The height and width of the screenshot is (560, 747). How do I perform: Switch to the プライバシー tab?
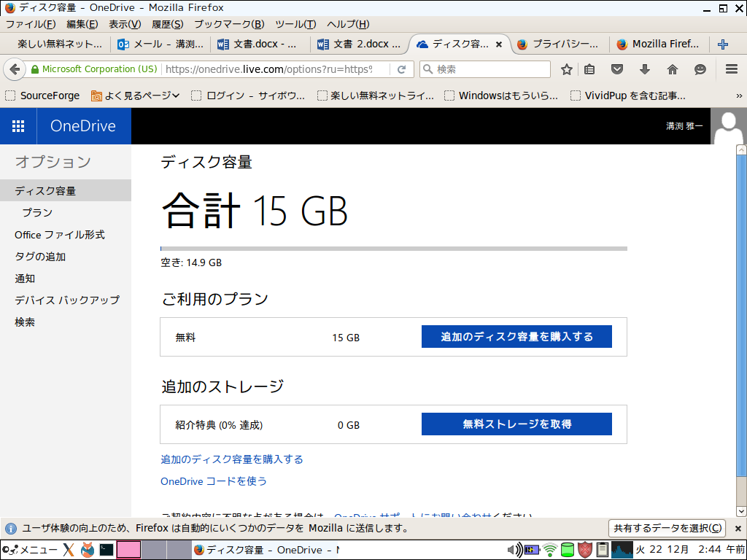coord(560,44)
